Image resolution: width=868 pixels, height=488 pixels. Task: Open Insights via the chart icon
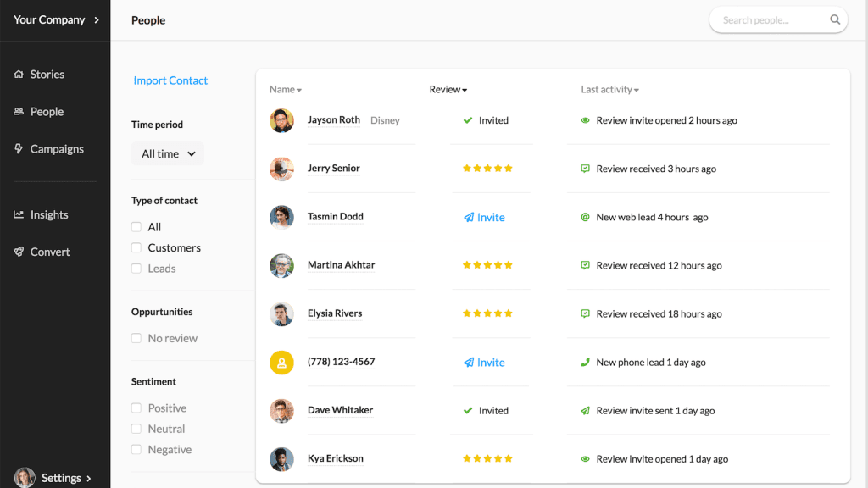[x=19, y=214]
